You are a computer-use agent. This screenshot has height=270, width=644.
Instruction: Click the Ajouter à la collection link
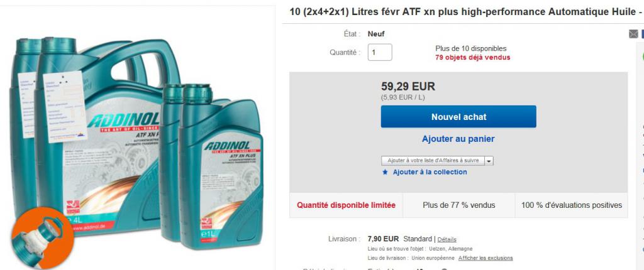click(x=430, y=172)
